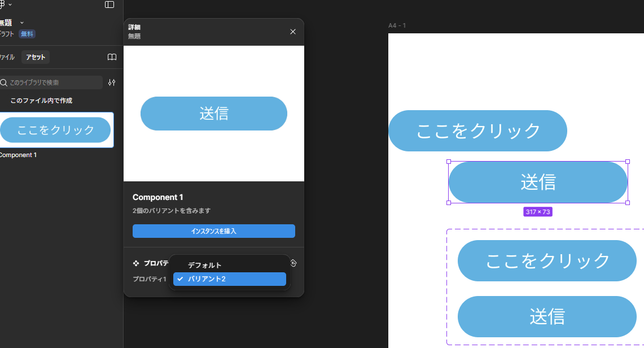
Task: Toggle the sidebar collapse icon
Action: [x=109, y=5]
